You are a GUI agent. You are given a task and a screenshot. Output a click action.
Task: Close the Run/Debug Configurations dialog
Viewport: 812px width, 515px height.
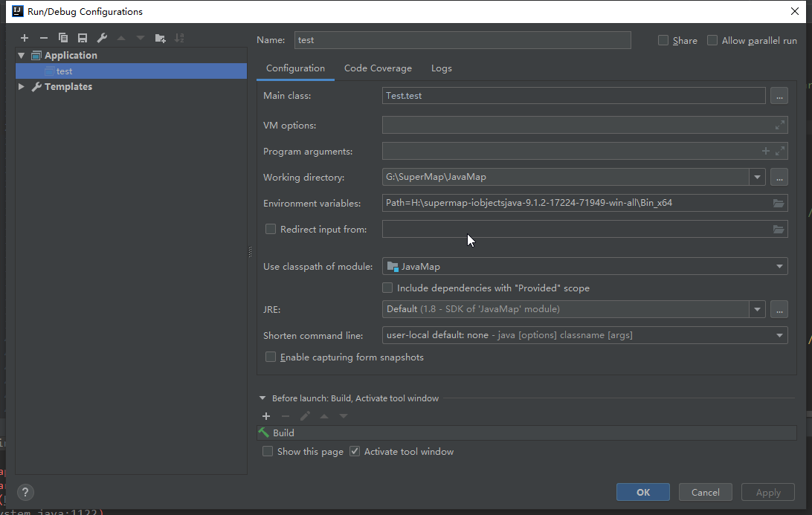pos(795,11)
